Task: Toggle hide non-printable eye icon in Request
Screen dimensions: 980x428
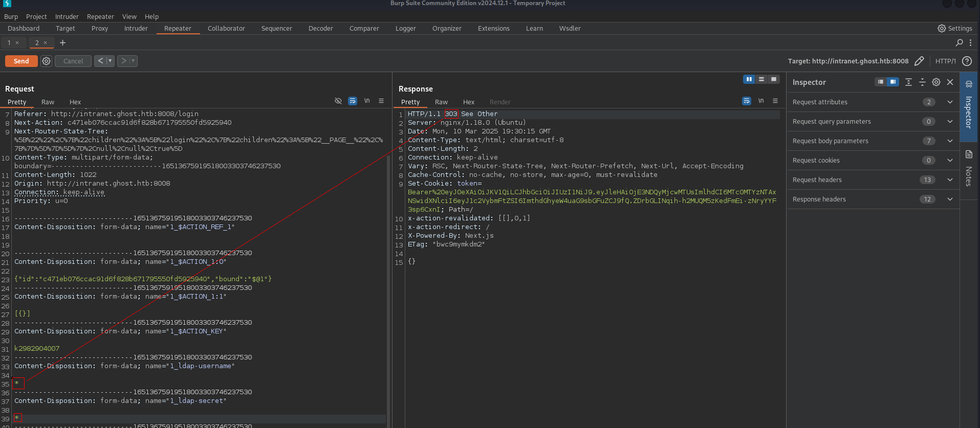Action: (338, 101)
